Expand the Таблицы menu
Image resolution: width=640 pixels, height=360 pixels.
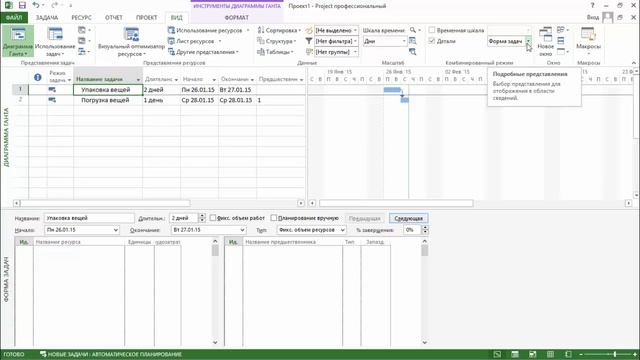275,52
